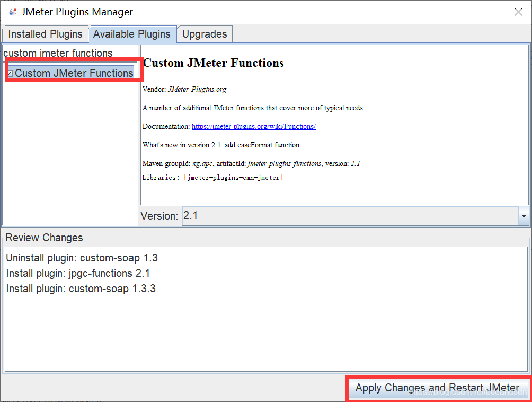The height and width of the screenshot is (402, 532).
Task: Click the JMeter Plugins Manager title bar icon
Action: [x=12, y=11]
